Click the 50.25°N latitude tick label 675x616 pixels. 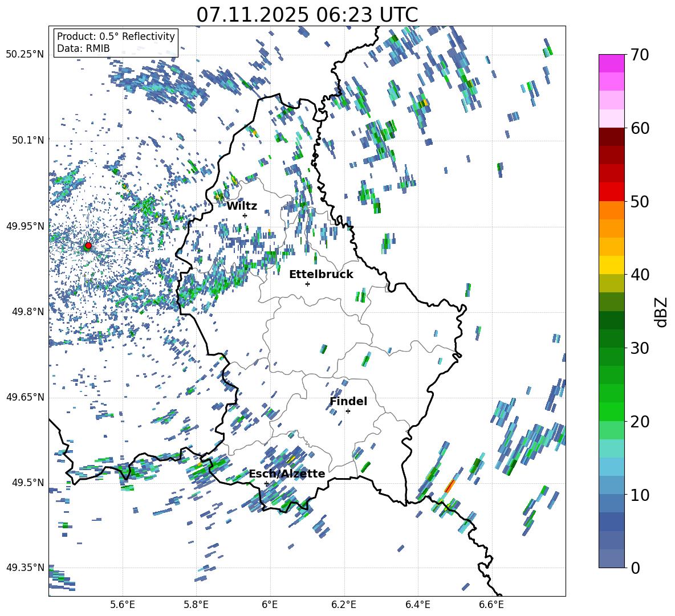[x=25, y=55]
